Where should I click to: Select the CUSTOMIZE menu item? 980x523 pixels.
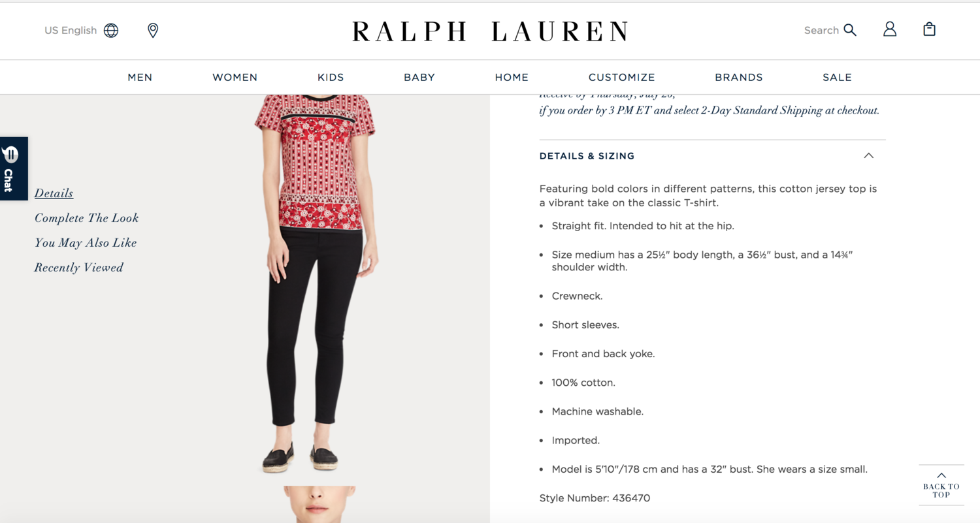pyautogui.click(x=621, y=77)
